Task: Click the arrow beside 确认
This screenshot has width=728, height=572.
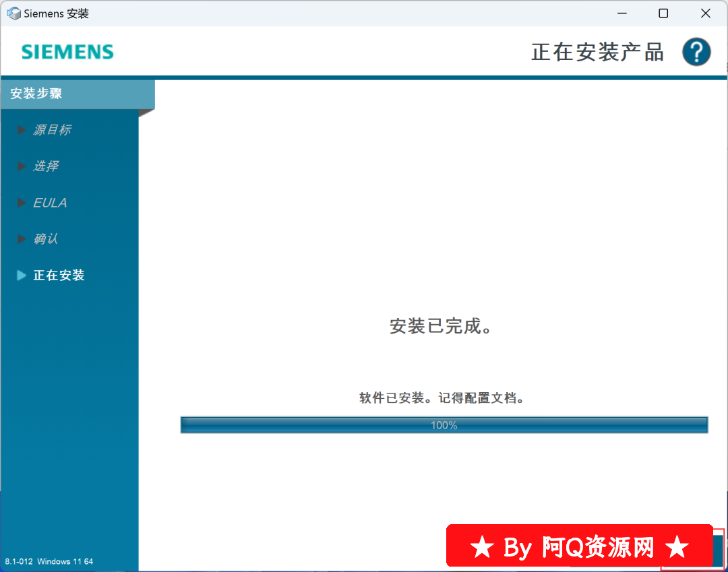Action: tap(21, 239)
